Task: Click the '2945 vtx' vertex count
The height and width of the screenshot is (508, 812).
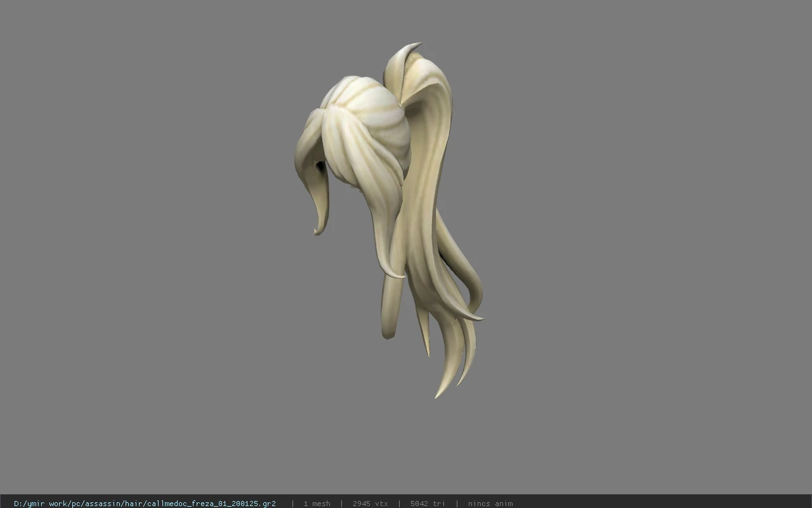Action: click(370, 504)
